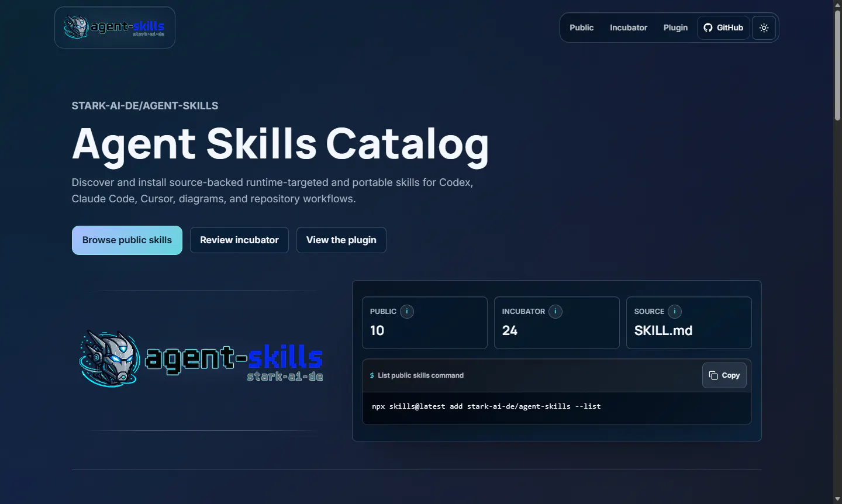
Task: Go to the Incubator nav section
Action: (x=628, y=27)
